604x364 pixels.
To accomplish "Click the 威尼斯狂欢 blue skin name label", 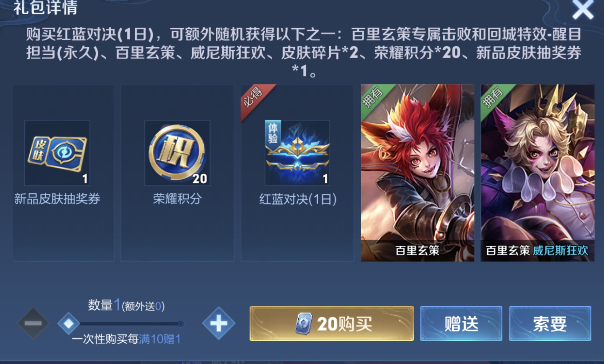I will (x=560, y=251).
